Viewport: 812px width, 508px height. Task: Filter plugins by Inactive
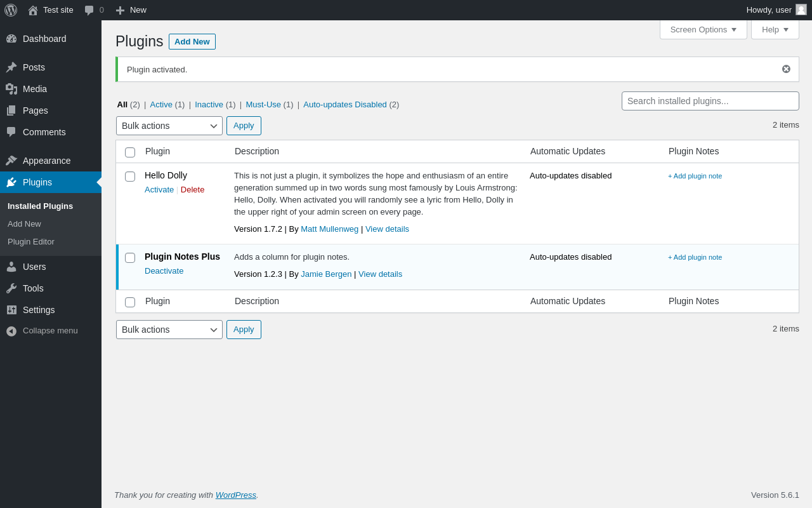pos(209,105)
